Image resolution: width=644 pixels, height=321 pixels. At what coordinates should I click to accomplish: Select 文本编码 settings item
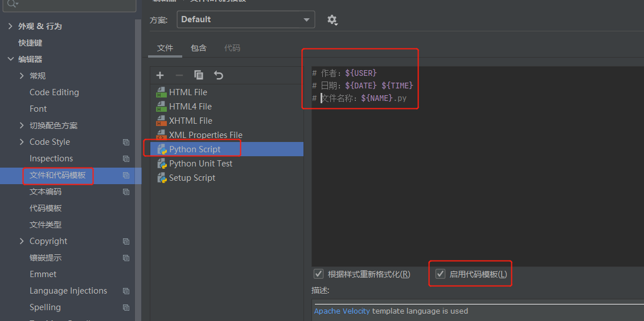(46, 192)
